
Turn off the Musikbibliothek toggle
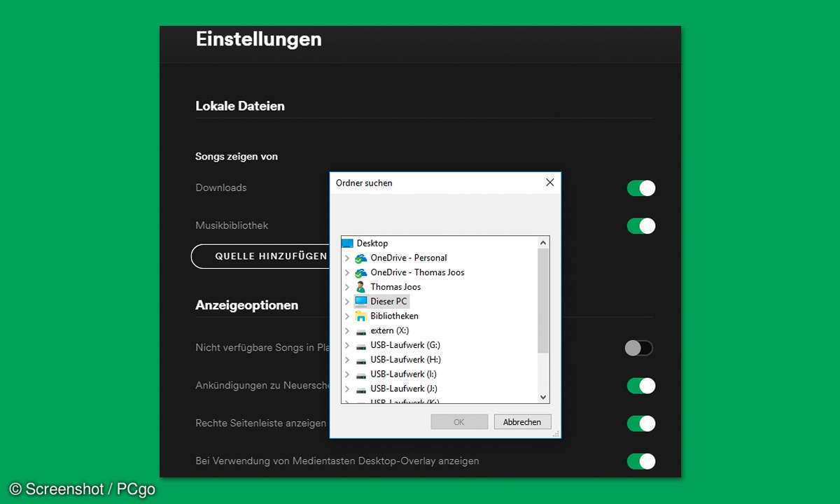tap(640, 226)
